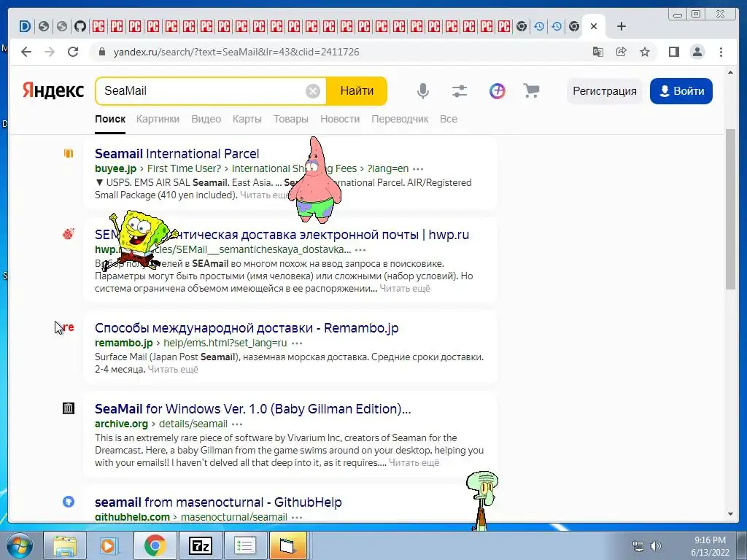Launch Windows Media Player from taskbar
The height and width of the screenshot is (560, 747).
(x=109, y=546)
